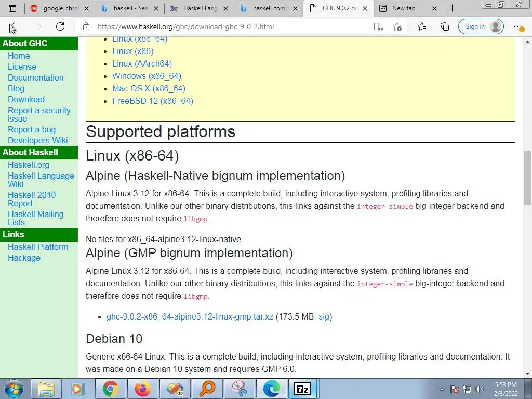Screen dimensions: 532x399
Task: Jump to Windows (x86_64) section link
Action: [147, 76]
